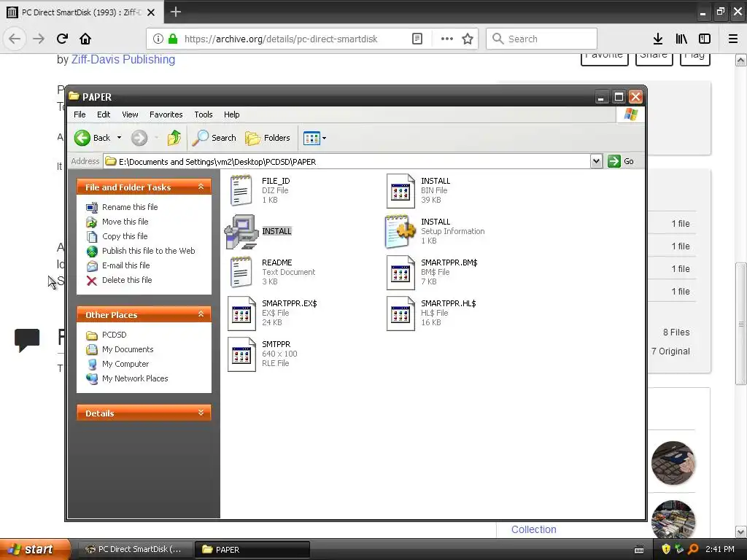Open Ziff-Davis Publishing link
Screen dimensions: 747x560
click(123, 60)
